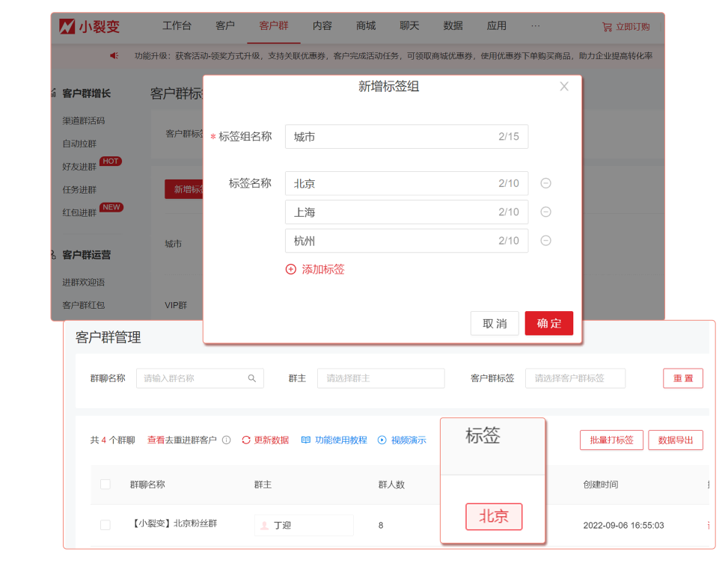Play the 视频演示 video demo
This screenshot has width=728, height=572.
pos(382,440)
